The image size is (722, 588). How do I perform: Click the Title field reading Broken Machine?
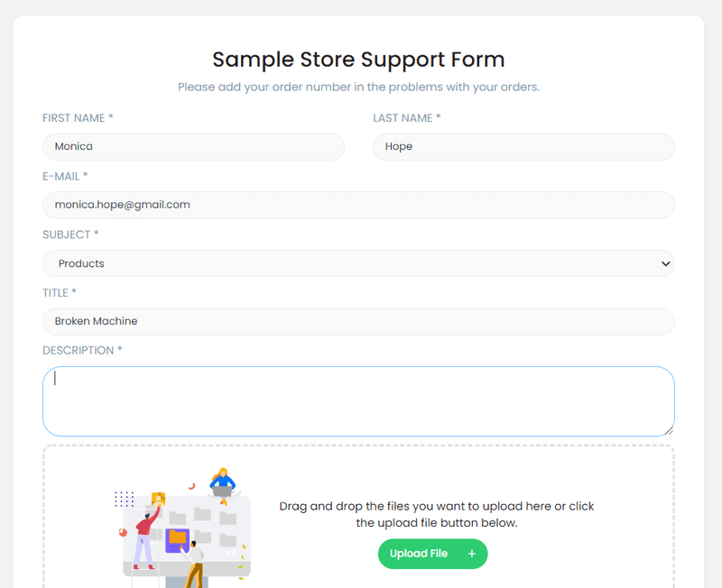358,321
